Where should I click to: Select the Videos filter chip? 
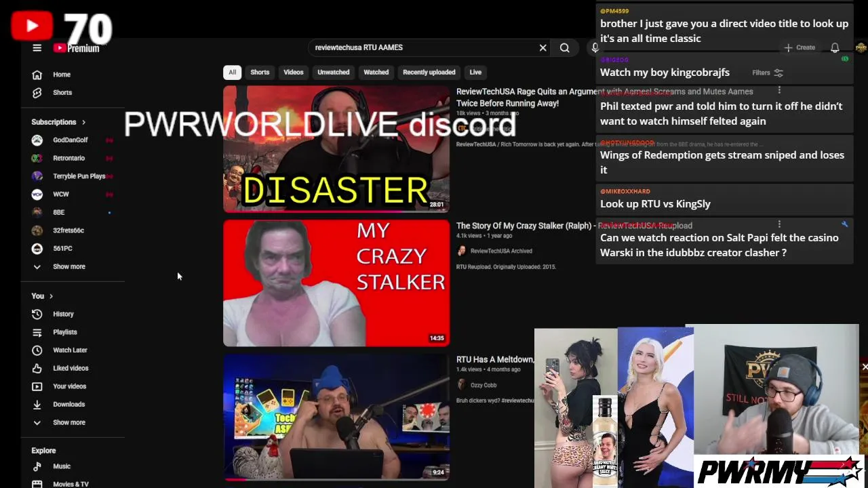(294, 73)
